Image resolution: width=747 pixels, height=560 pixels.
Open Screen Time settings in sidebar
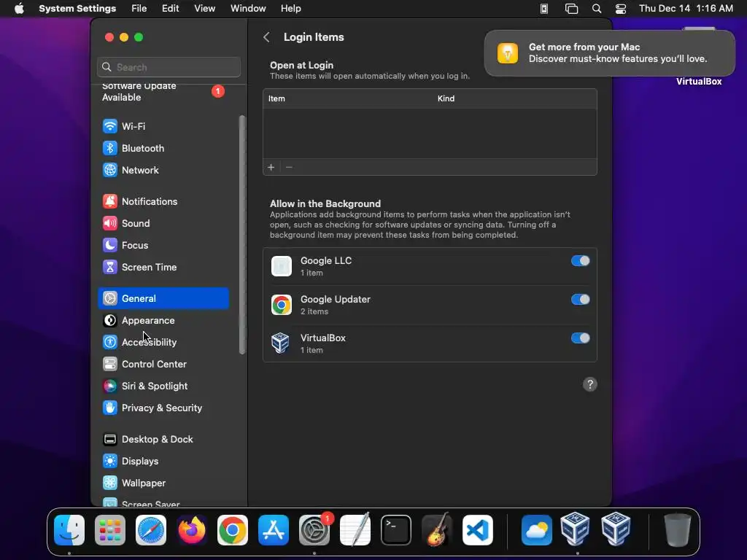163,267
